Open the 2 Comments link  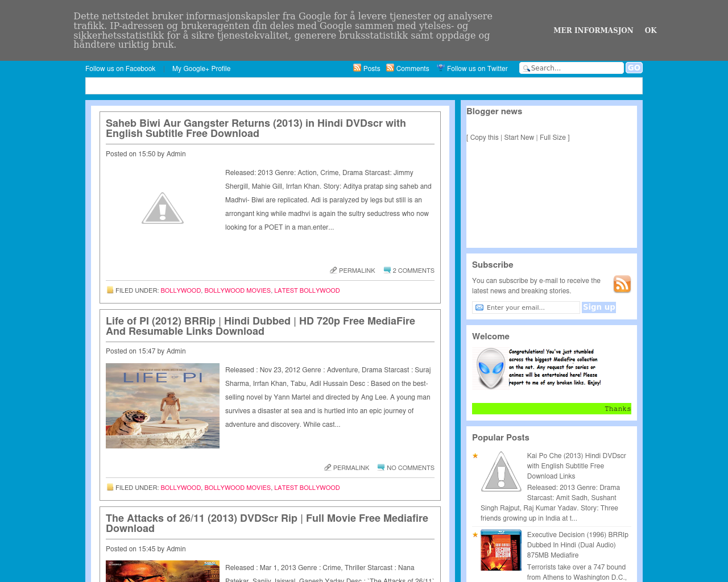coord(413,271)
